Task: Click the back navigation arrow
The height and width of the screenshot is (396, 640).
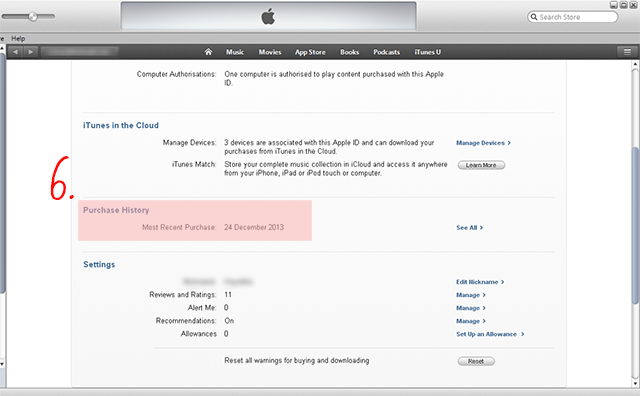Action: (16, 52)
